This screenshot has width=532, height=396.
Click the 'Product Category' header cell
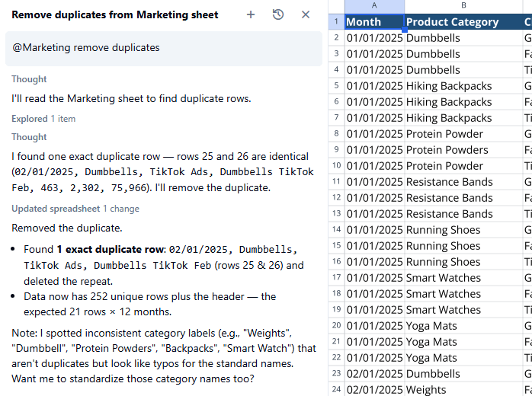463,22
